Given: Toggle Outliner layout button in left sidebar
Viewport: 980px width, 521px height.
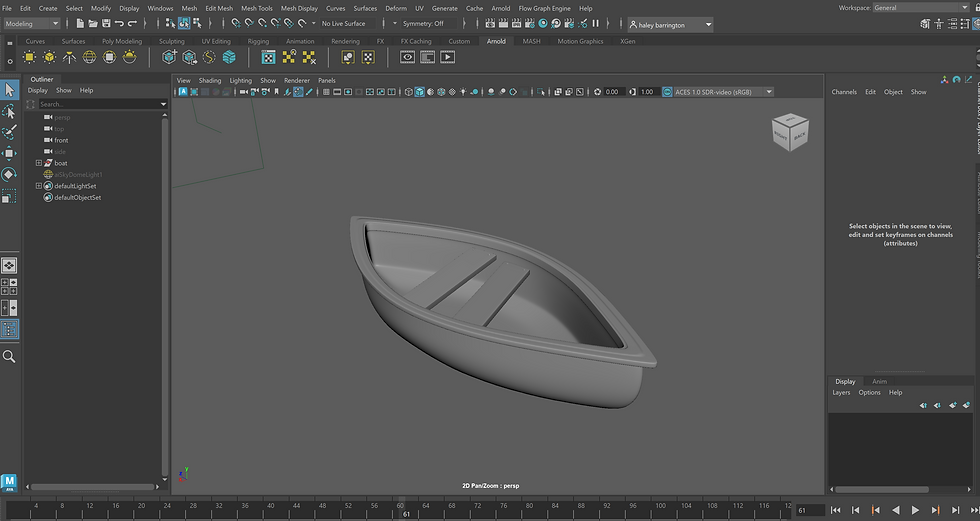Looking at the screenshot, I should [9, 329].
